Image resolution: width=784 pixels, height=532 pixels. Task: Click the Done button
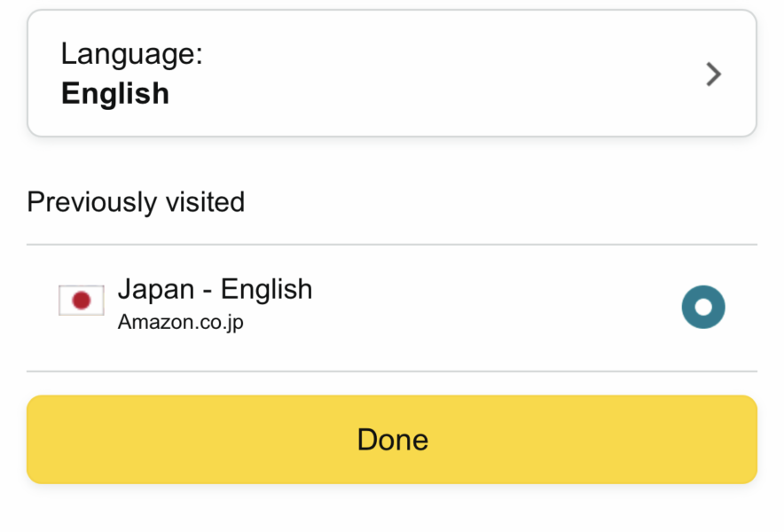coord(392,440)
